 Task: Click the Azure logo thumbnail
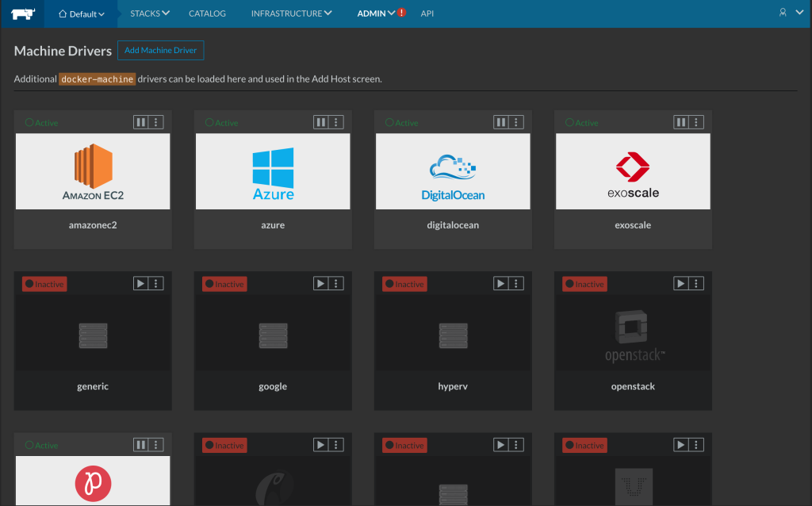tap(273, 171)
